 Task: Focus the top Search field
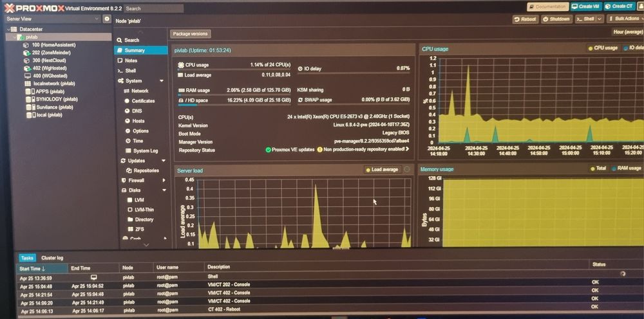point(154,8)
